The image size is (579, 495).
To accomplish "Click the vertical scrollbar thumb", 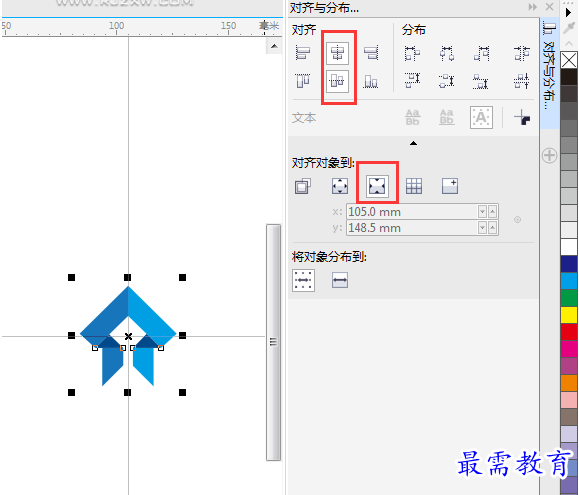I will pos(273,342).
